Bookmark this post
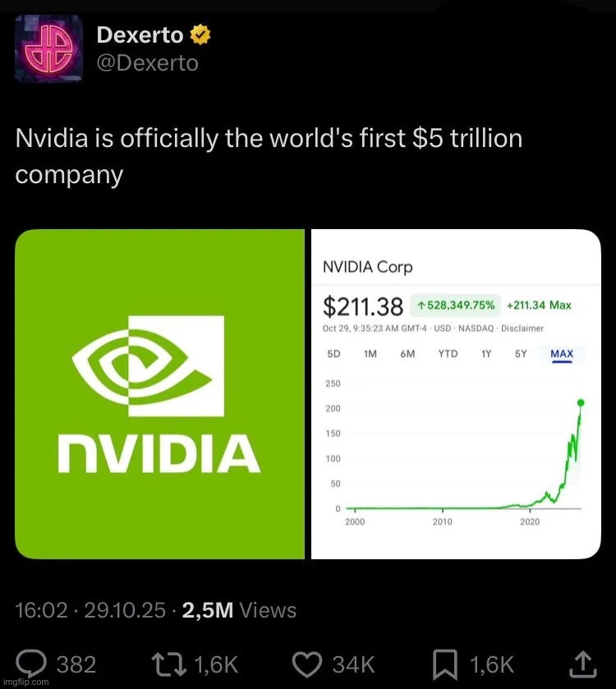Screen dimensions: 616x689 click(444, 663)
